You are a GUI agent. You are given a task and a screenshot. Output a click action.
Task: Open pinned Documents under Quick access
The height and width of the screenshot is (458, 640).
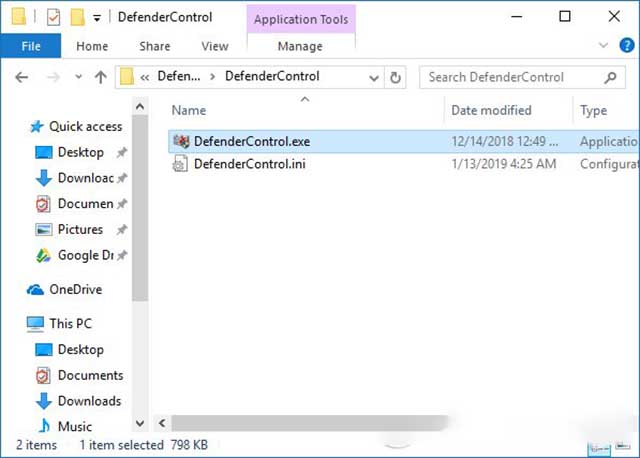tap(86, 204)
